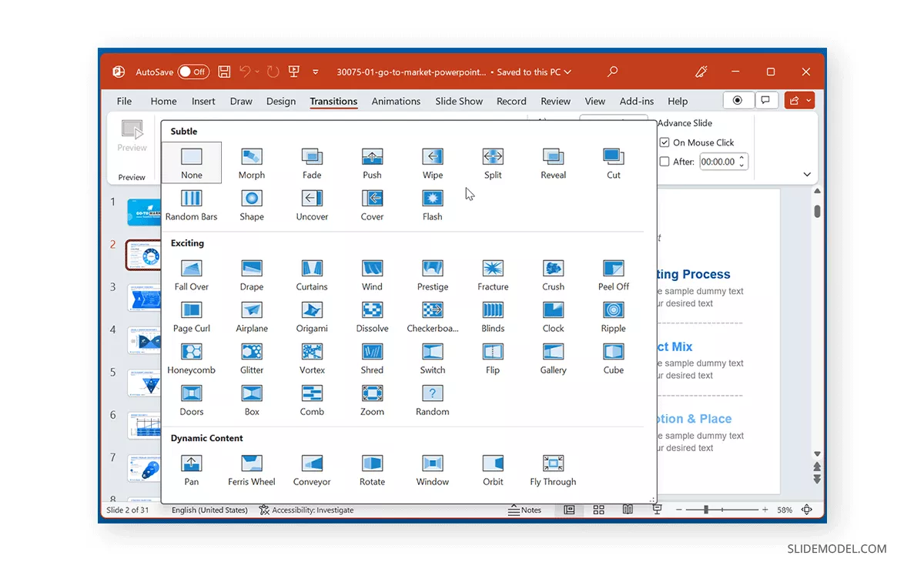Expand the file name save location dropdown

click(x=567, y=72)
